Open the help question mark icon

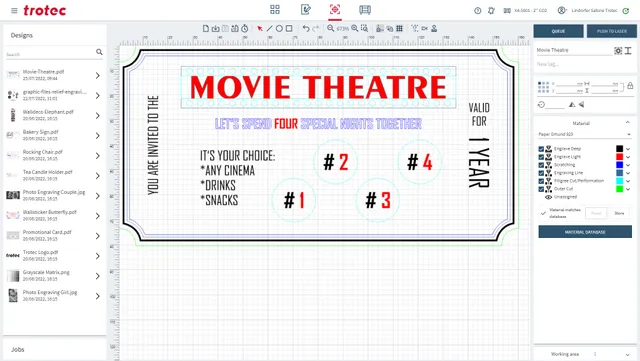(x=478, y=11)
